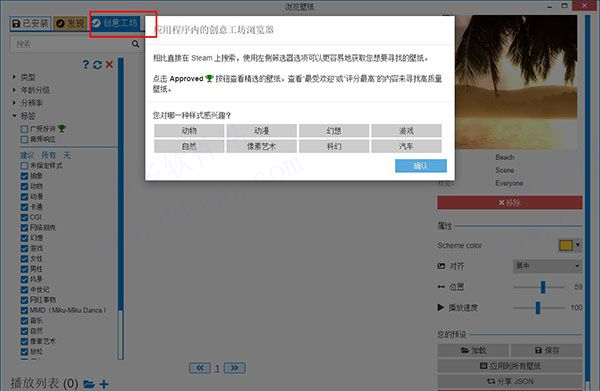Expand the 分辨率 filter section

coord(27,103)
